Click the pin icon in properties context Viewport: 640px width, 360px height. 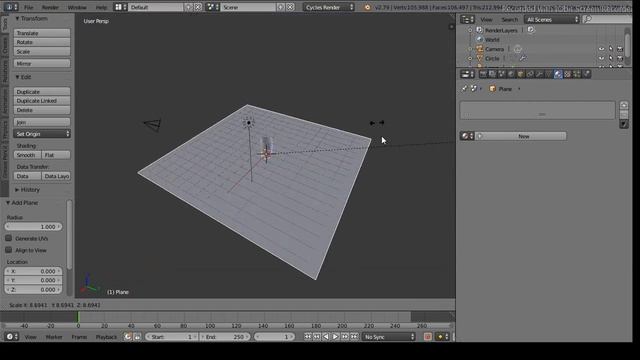click(464, 89)
